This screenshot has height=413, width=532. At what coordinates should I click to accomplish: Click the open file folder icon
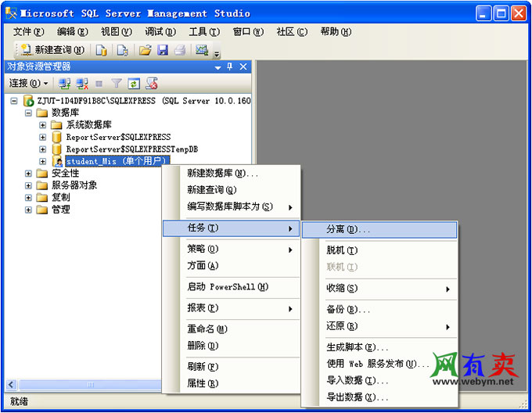145,50
